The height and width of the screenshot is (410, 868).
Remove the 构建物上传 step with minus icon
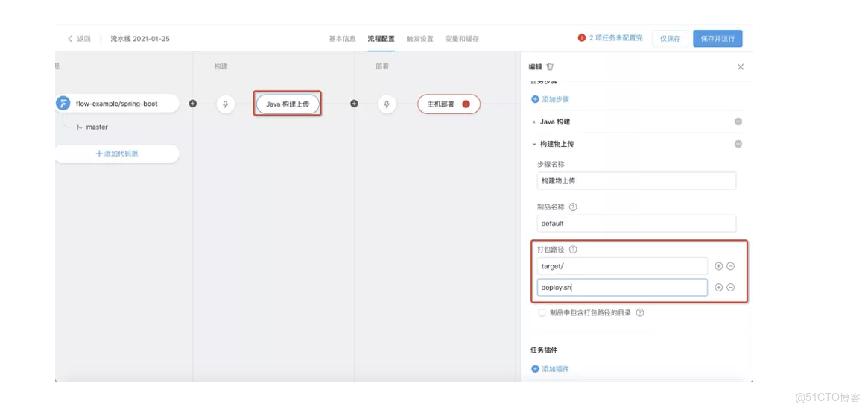[x=738, y=143]
